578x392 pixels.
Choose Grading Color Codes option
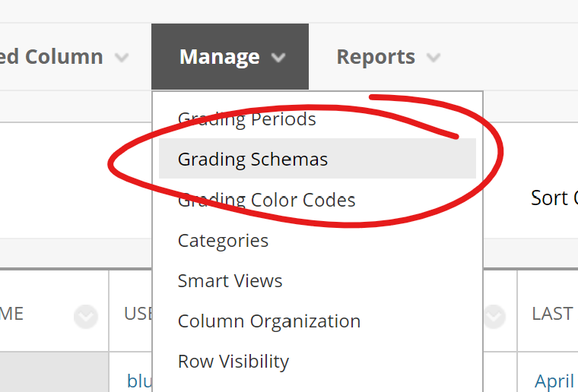(x=317, y=200)
